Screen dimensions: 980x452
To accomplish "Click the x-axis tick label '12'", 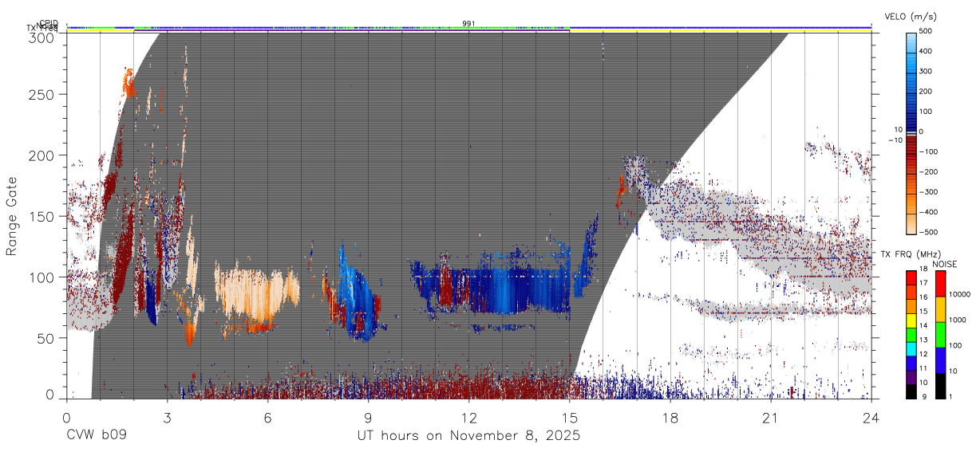I will (468, 417).
